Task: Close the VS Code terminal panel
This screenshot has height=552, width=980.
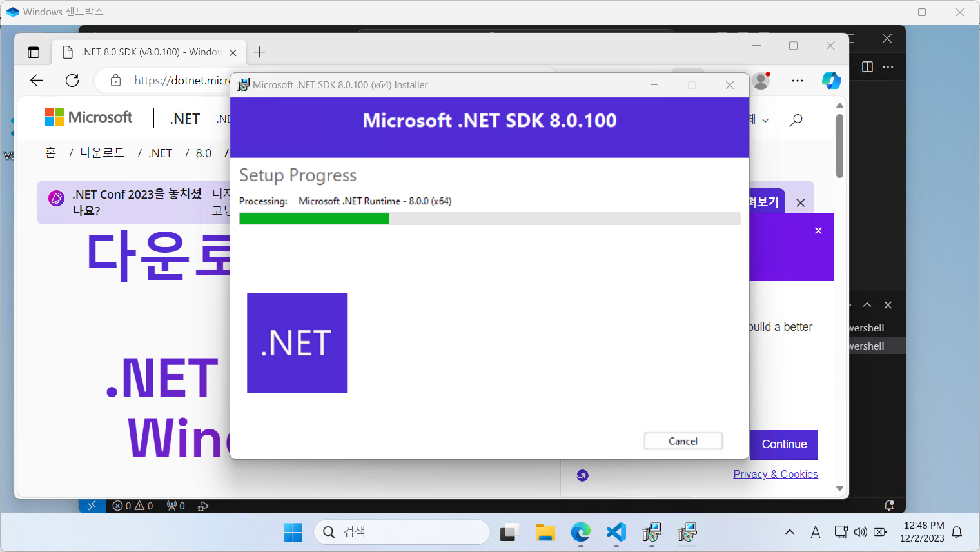Action: 888,305
